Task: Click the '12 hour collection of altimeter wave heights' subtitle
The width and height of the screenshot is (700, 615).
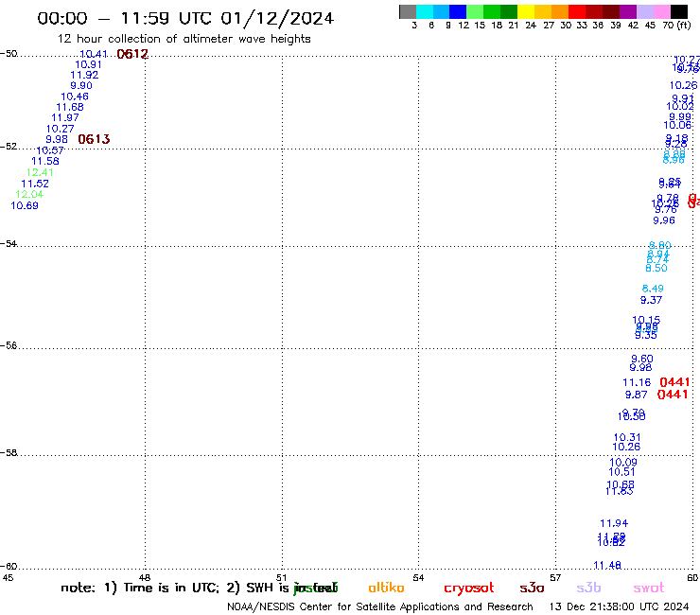Action: pyautogui.click(x=184, y=39)
